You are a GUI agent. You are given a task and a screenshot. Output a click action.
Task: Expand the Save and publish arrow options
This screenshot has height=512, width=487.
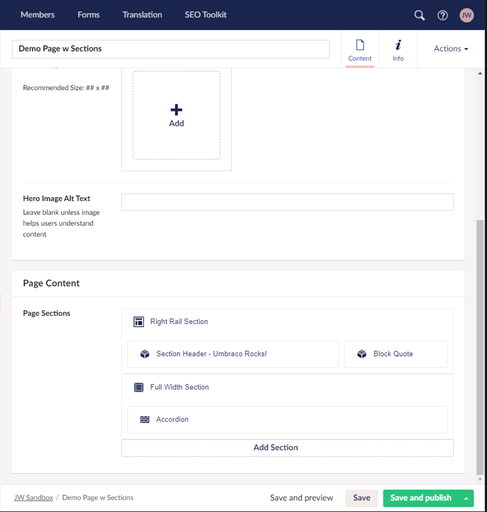pos(466,498)
